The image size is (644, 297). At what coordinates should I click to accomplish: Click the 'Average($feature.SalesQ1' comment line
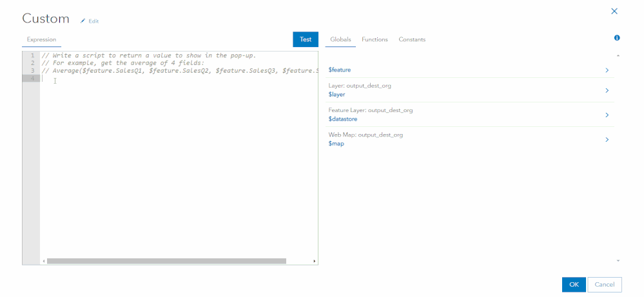click(x=179, y=71)
